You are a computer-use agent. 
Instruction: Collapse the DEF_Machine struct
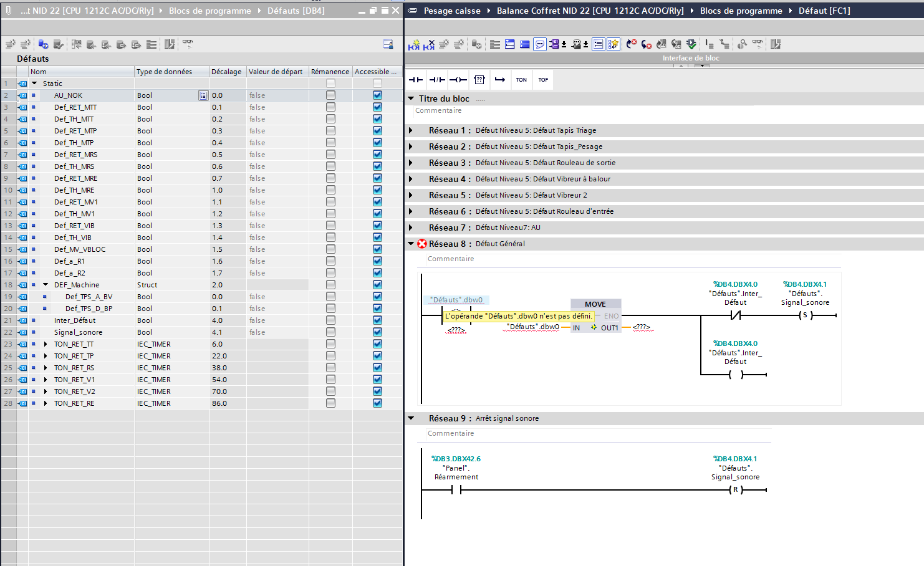[x=46, y=285]
